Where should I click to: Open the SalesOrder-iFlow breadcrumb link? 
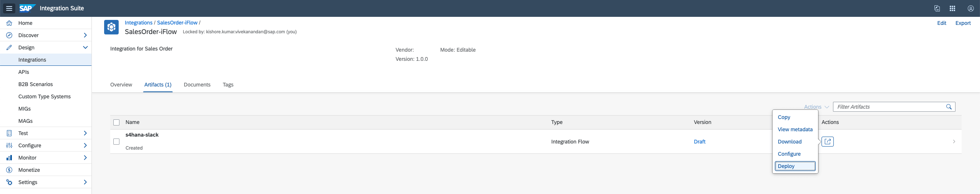point(177,23)
